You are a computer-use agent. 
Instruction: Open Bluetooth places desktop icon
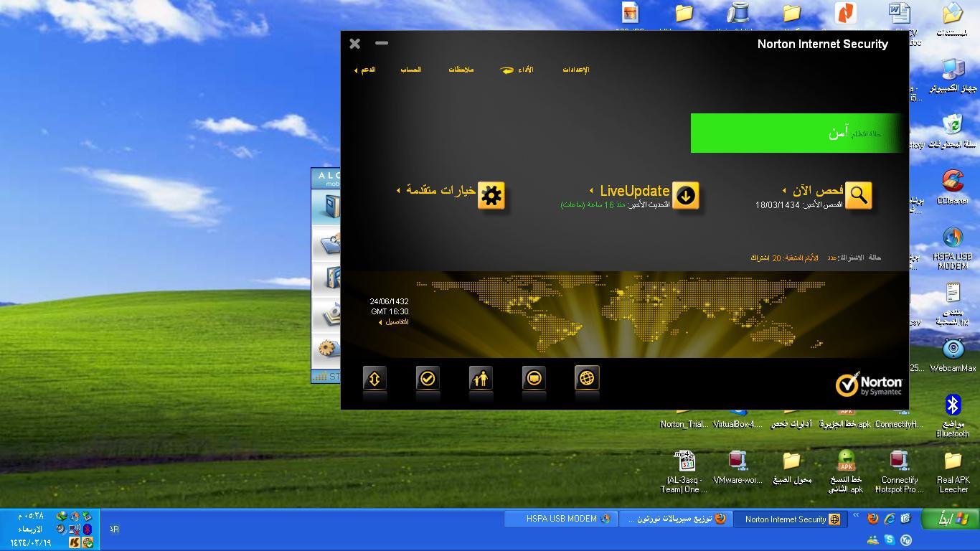point(953,416)
